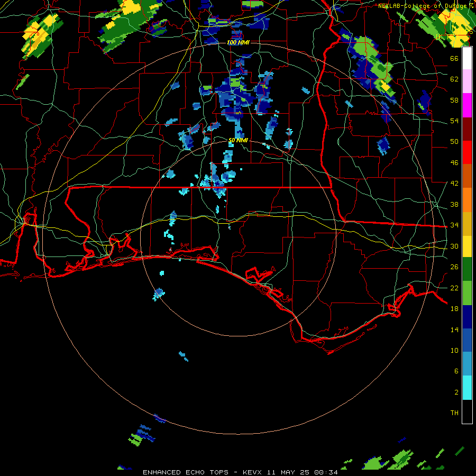Click the light pink legend swatch
This screenshot has width=476, height=476.
(x=467, y=81)
